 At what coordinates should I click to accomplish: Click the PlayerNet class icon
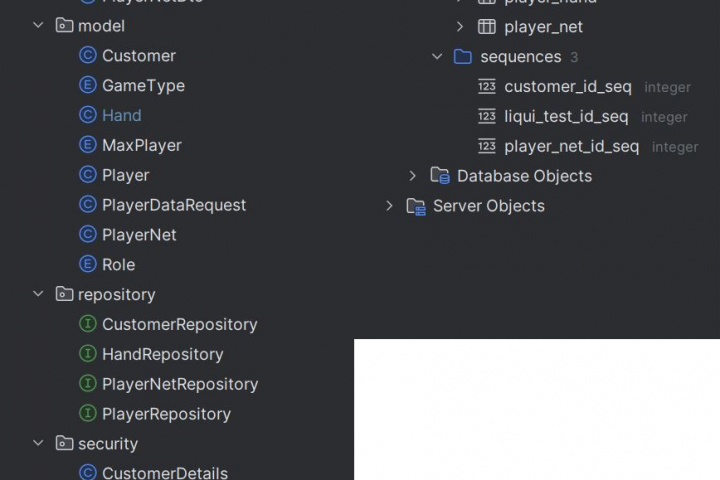click(88, 234)
